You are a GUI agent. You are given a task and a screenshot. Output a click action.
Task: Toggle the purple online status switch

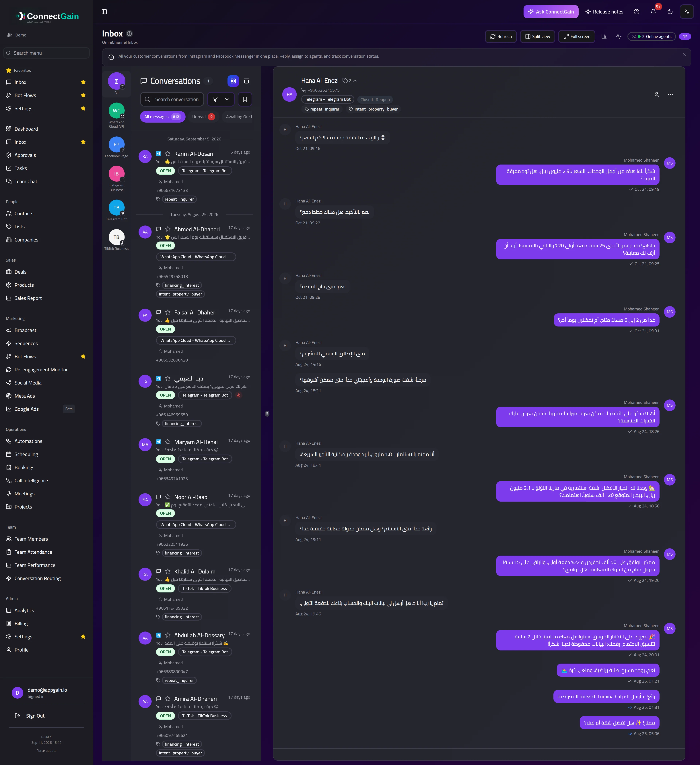[685, 36]
